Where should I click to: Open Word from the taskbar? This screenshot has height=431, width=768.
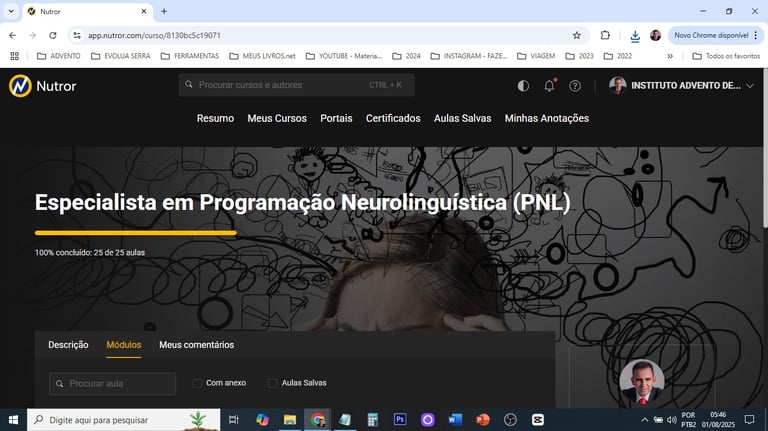point(455,420)
